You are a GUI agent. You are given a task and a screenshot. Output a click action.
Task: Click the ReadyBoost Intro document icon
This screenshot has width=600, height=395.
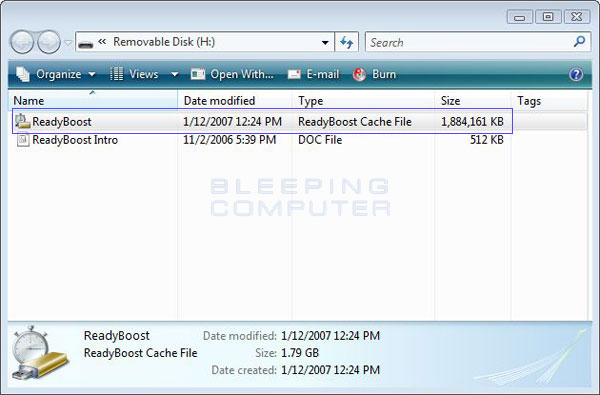point(23,140)
